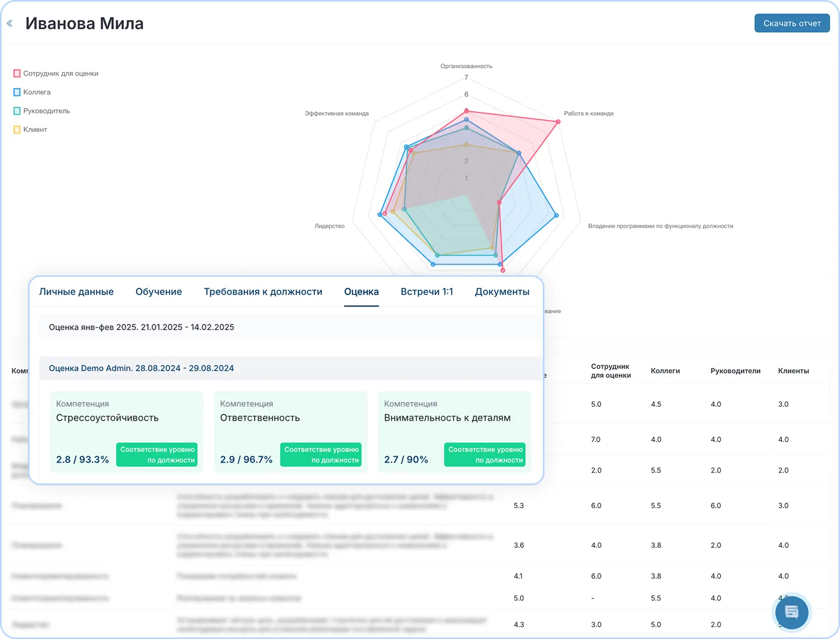The height and width of the screenshot is (639, 840).
Task: Switch to the Личные данные tab
Action: point(76,292)
